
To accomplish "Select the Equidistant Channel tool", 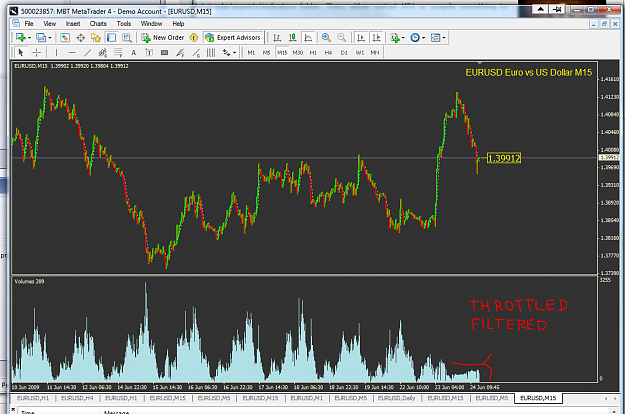I will (102, 52).
